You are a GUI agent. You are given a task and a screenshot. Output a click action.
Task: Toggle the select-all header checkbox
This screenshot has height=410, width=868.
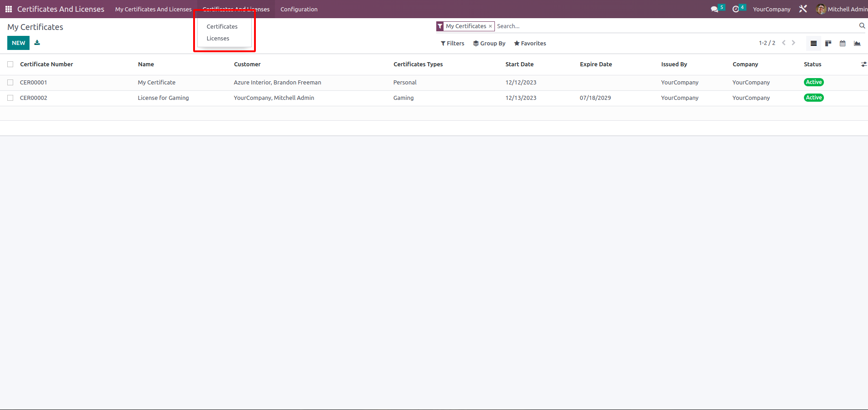pos(10,64)
